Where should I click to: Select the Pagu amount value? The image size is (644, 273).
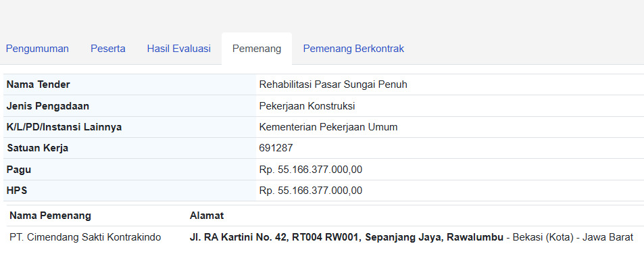(311, 170)
